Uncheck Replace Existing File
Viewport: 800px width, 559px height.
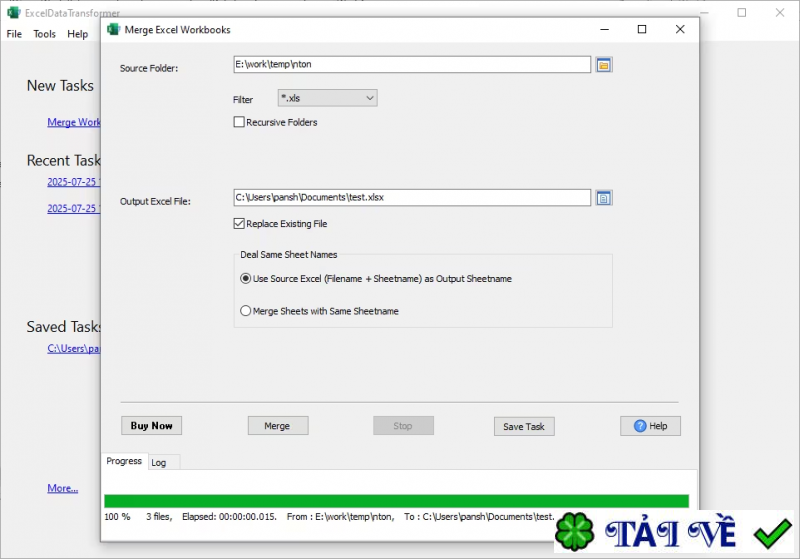(239, 223)
